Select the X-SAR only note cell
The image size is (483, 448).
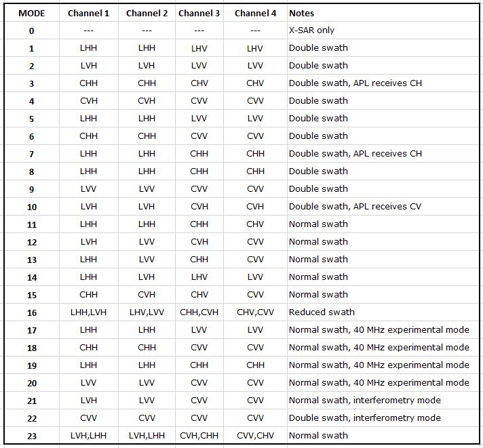383,30
